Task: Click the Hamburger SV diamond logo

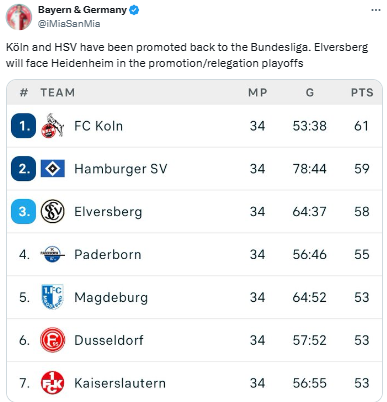Action: tap(53, 169)
